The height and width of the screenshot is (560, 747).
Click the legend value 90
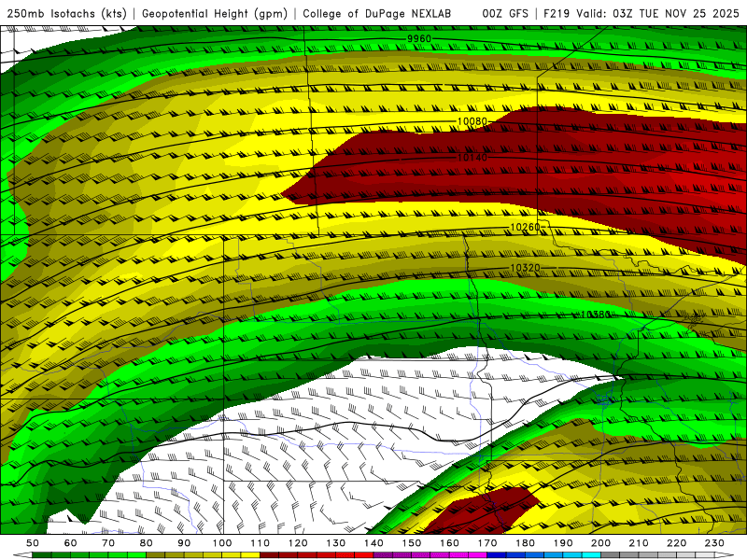(x=184, y=543)
